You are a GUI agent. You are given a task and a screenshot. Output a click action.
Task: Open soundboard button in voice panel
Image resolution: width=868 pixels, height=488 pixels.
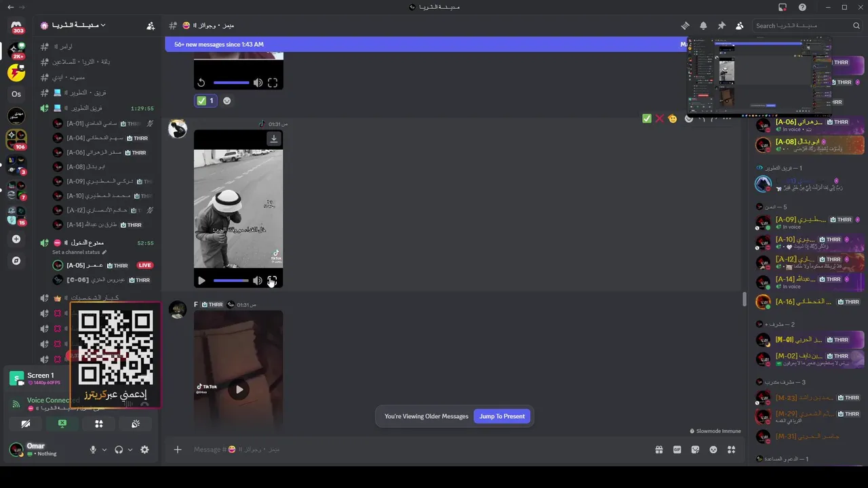[x=136, y=424]
